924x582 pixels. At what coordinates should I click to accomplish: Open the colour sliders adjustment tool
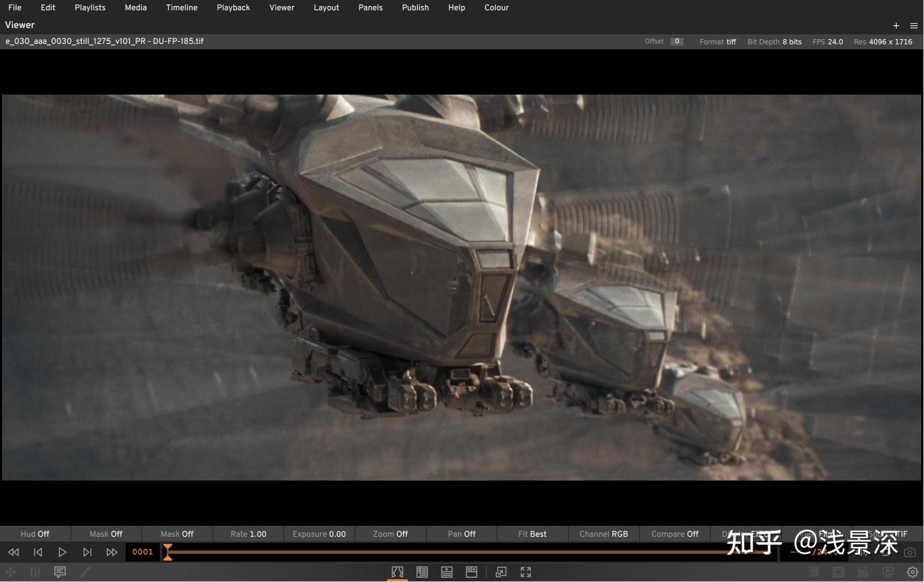[x=35, y=572]
